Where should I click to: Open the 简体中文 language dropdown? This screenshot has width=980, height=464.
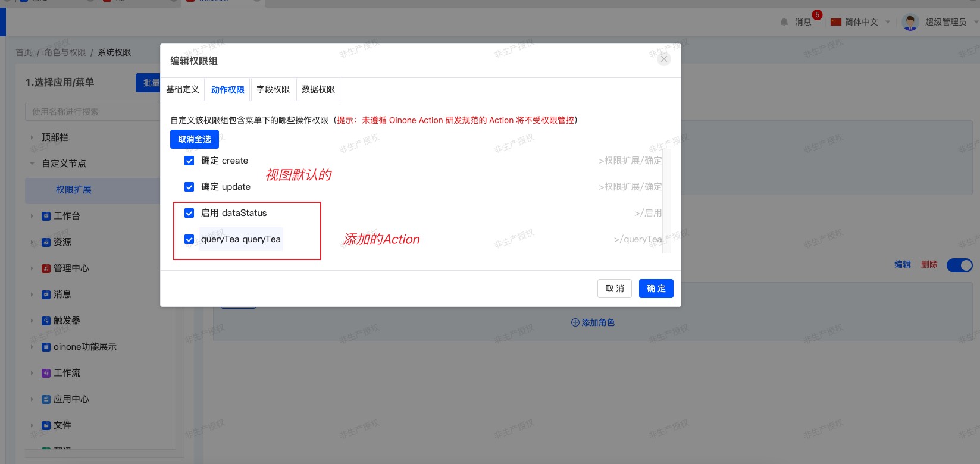(x=861, y=22)
